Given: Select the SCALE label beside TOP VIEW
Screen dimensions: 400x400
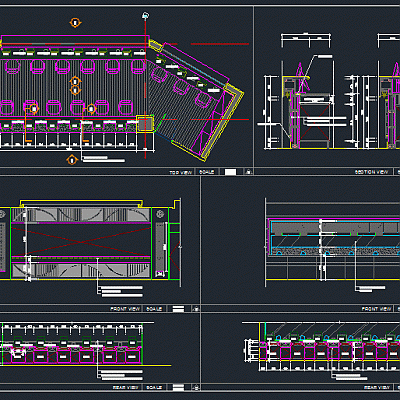Looking at the screenshot, I should (207, 172).
